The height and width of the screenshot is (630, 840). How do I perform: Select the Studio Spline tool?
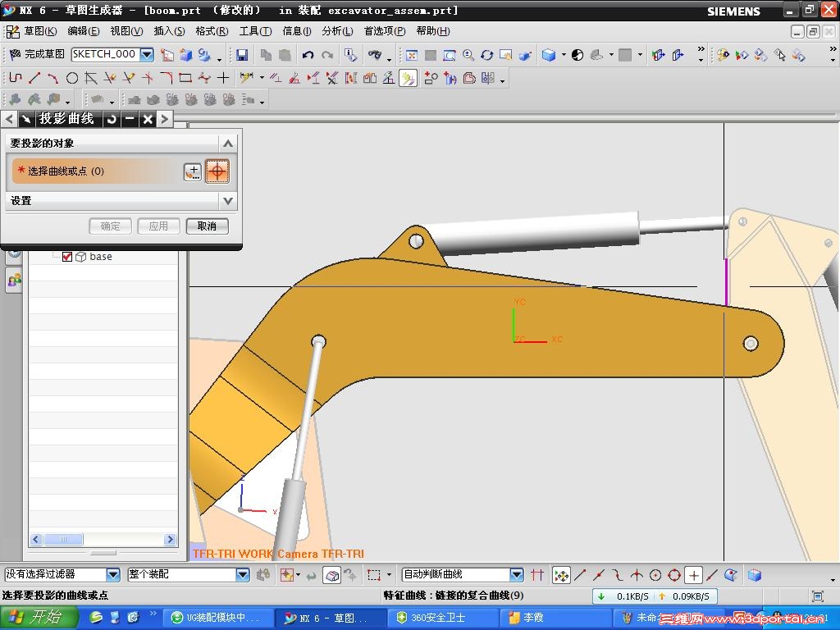[204, 78]
